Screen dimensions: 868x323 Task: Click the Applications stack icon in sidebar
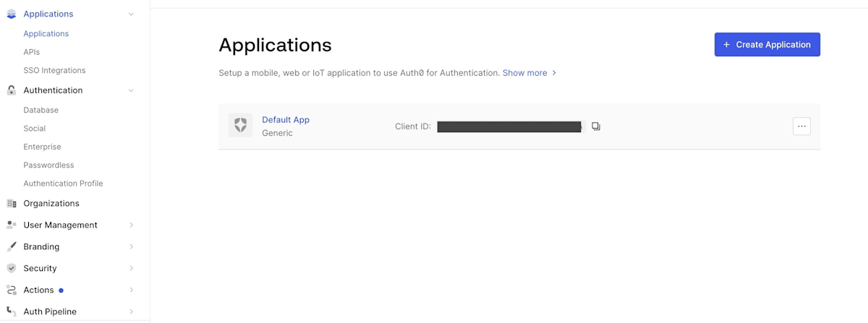tap(11, 14)
